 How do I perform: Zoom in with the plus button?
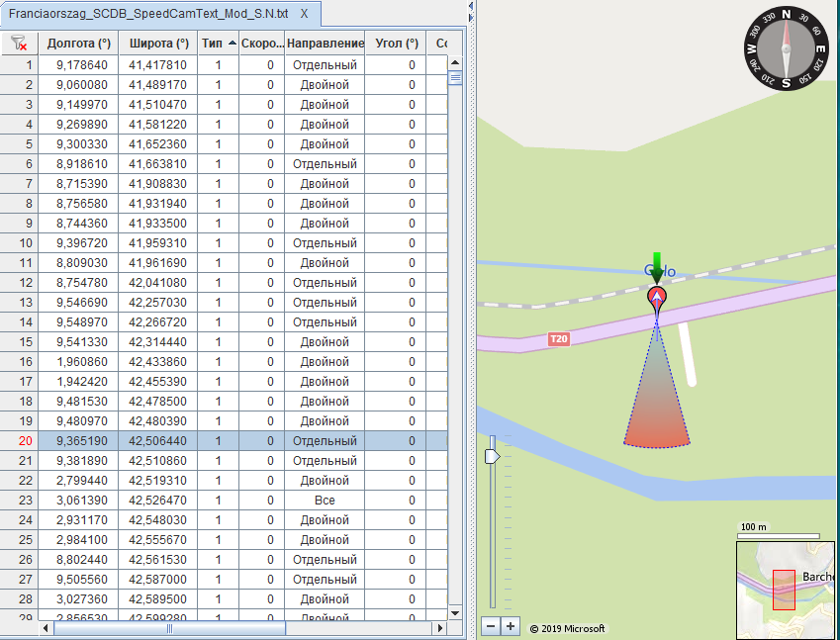(511, 625)
